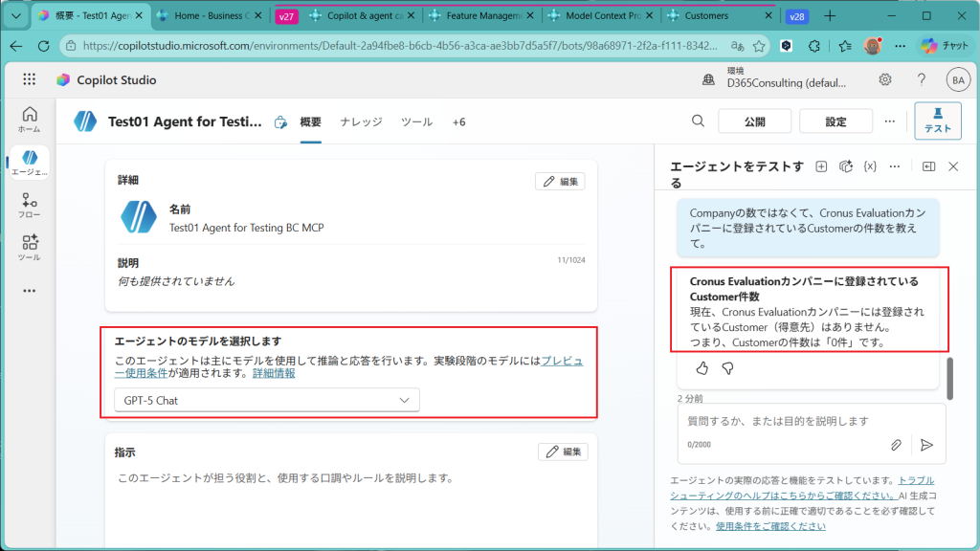This screenshot has width=980, height=551.
Task: Click the thumbs down feedback icon
Action: [x=727, y=367]
